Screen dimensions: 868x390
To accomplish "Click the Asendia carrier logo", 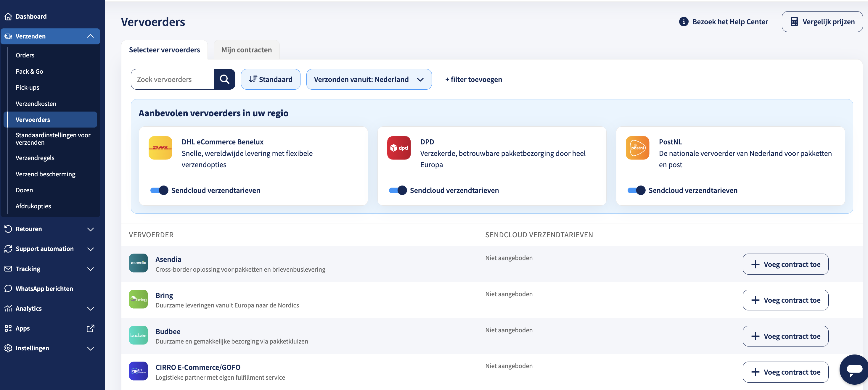I will tap(139, 263).
